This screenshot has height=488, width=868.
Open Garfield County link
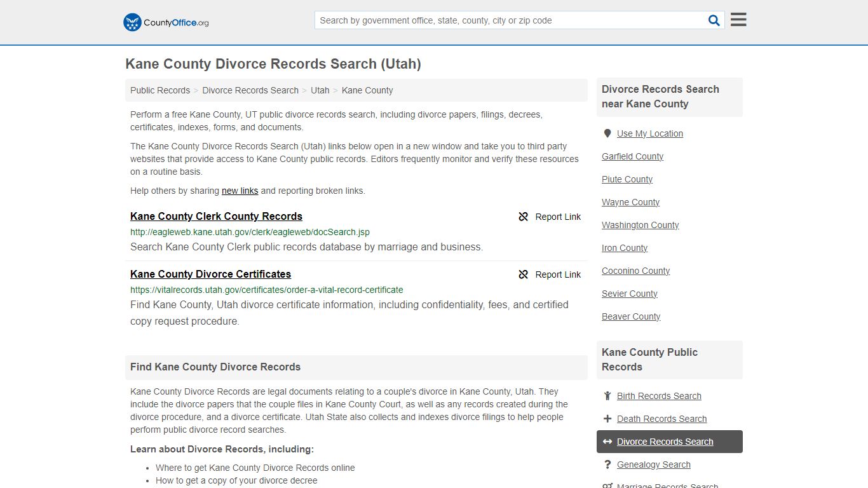(632, 156)
